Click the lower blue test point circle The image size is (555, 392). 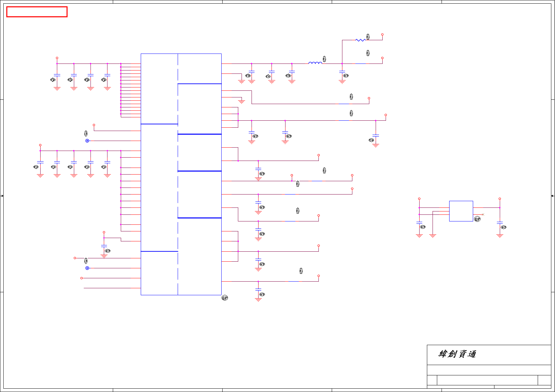click(87, 268)
